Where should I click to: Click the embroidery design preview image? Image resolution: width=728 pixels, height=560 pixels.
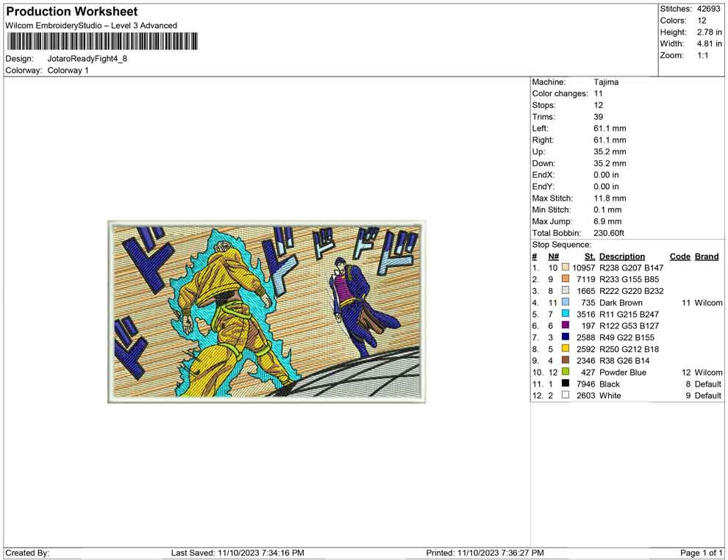coord(266,312)
